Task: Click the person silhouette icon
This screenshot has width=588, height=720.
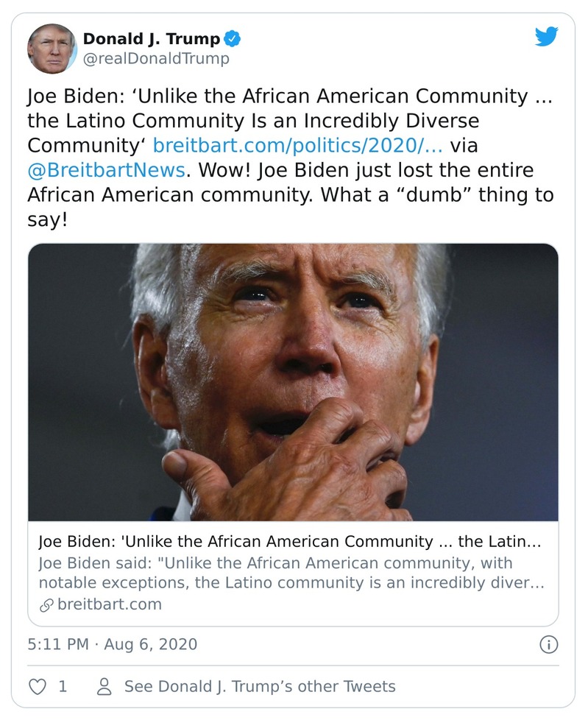Action: (x=105, y=686)
